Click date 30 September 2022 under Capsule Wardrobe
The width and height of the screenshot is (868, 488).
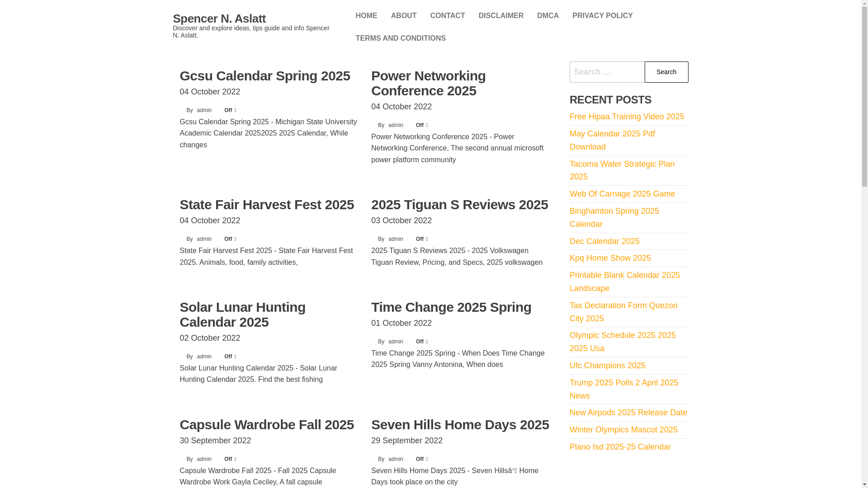coord(215,441)
